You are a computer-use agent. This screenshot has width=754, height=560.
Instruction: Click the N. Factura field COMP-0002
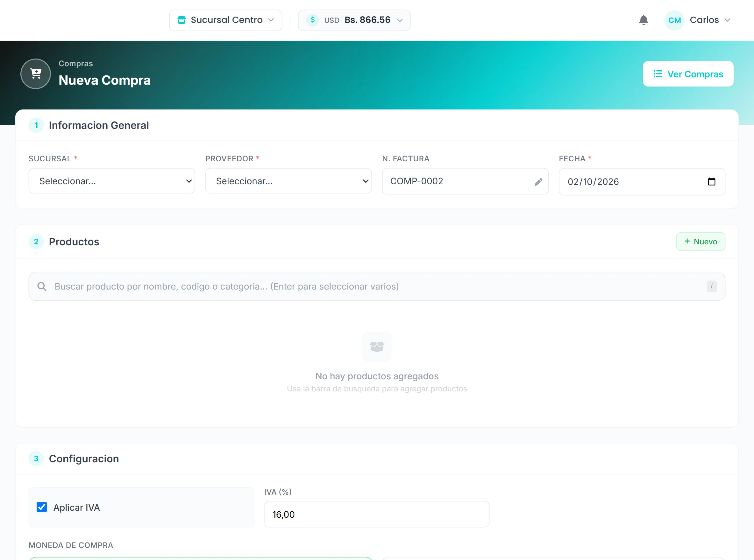[x=465, y=181]
